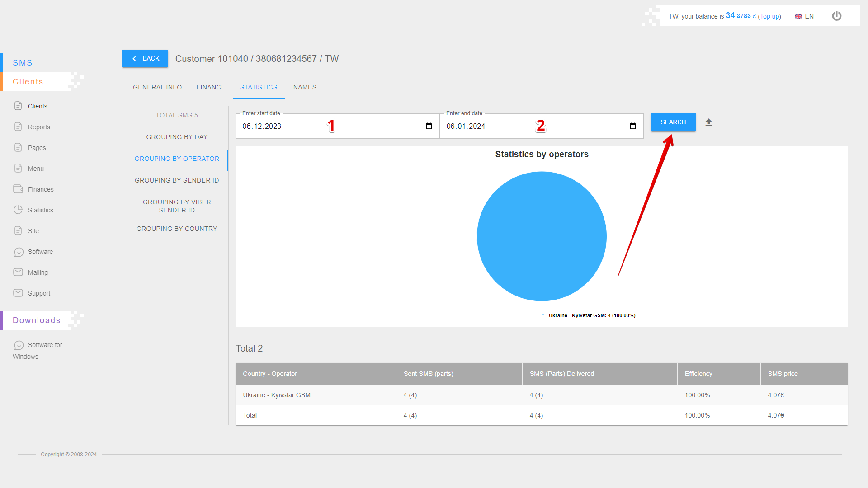
Task: Switch to the Finance tab
Action: [x=211, y=87]
